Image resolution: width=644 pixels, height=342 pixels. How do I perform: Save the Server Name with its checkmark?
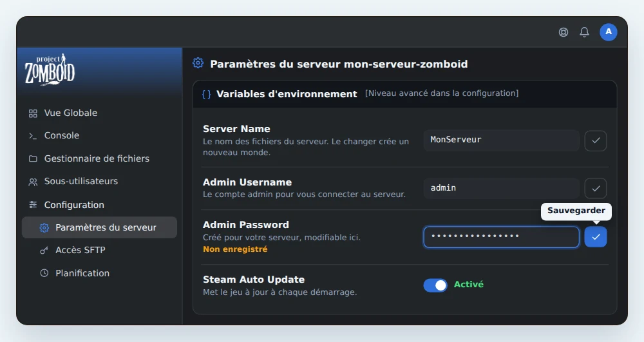click(x=596, y=140)
